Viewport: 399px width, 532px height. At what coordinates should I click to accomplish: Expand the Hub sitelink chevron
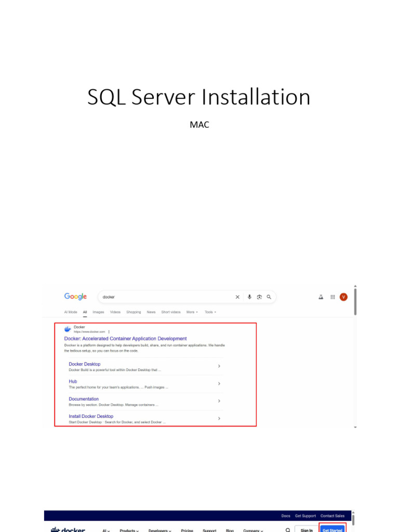219,383
